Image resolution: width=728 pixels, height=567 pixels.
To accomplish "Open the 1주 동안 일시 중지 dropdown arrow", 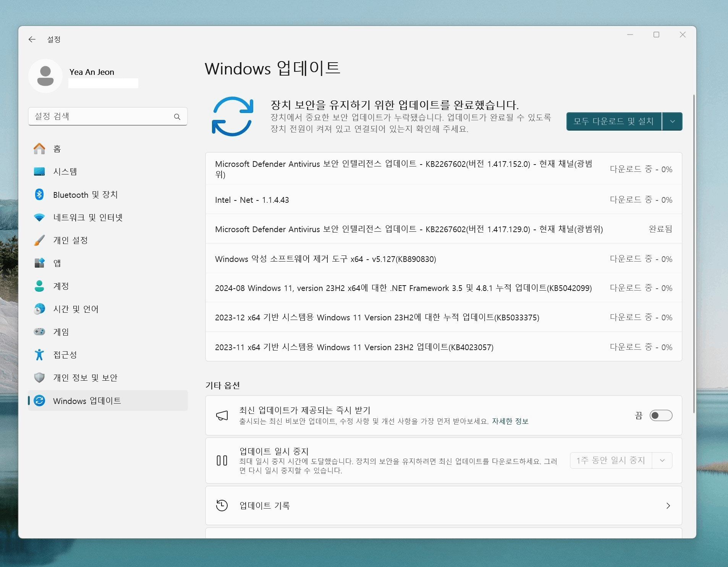I will pyautogui.click(x=662, y=460).
